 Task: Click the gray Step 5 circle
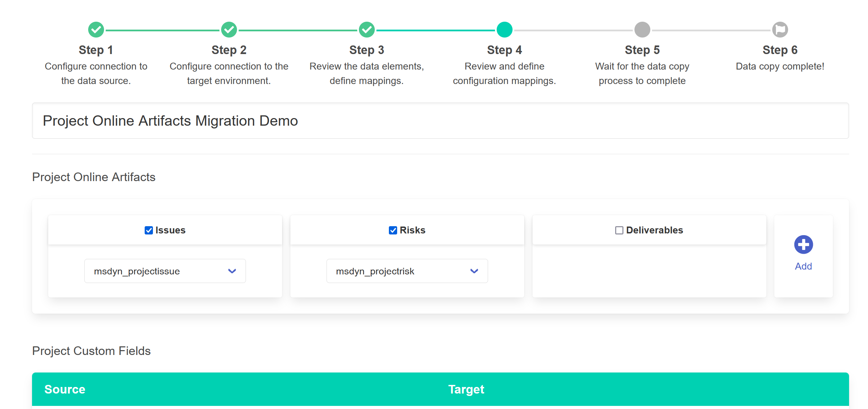click(642, 29)
